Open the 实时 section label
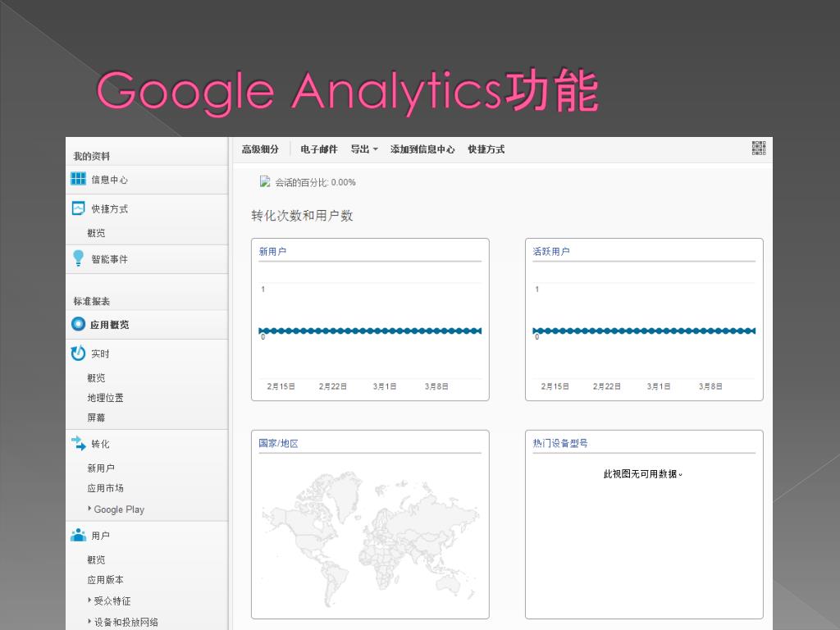Screen dimensions: 840x630 click(100, 354)
